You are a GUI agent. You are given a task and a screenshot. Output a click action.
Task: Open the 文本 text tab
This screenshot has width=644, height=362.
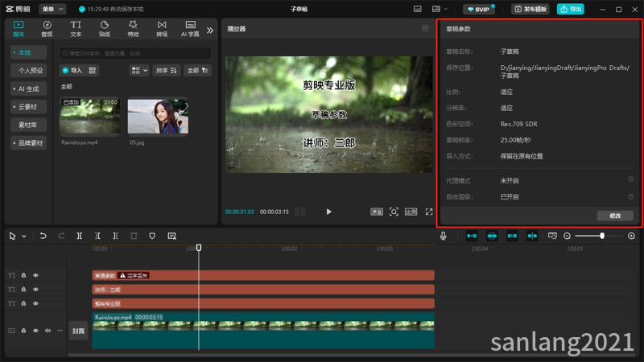pos(76,29)
